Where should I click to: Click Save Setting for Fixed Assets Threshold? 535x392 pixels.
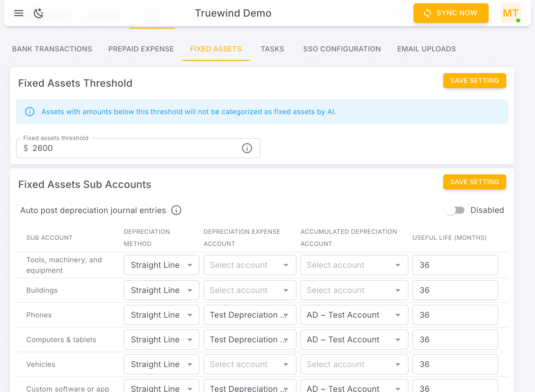tap(474, 81)
